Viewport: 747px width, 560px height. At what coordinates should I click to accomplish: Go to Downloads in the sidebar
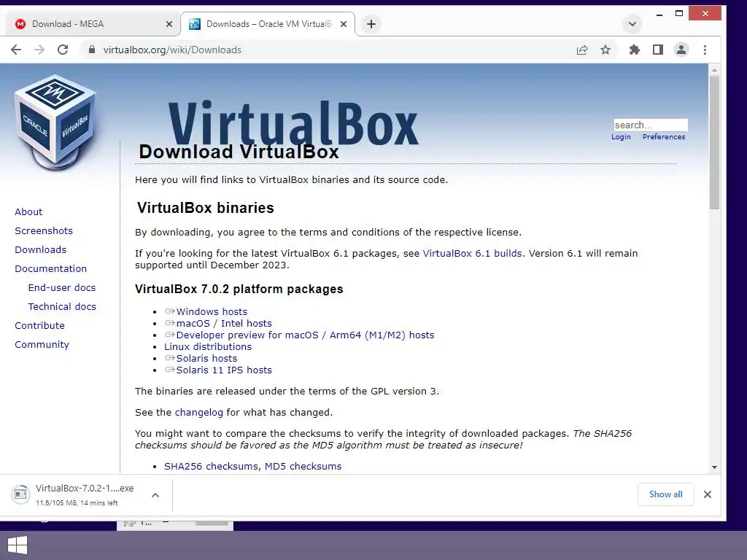point(41,250)
